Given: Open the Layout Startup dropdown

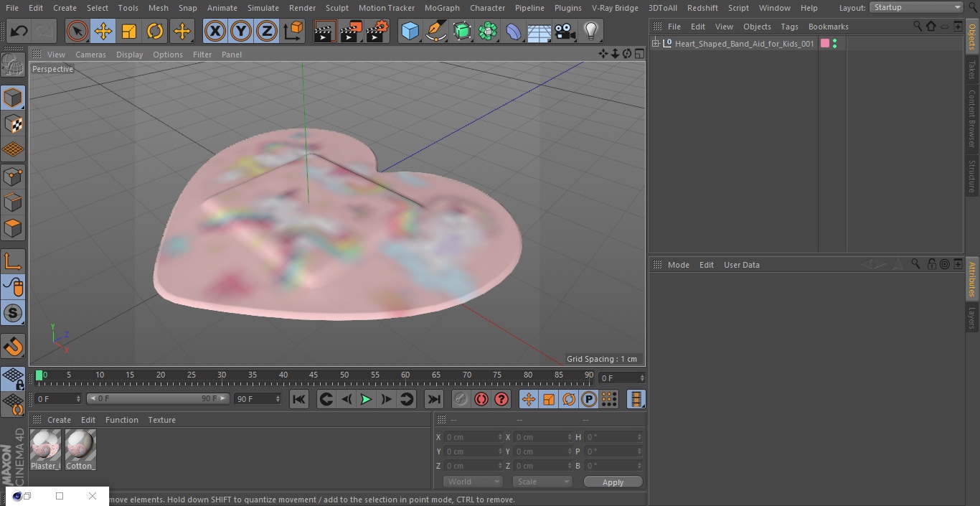Looking at the screenshot, I should 916,7.
